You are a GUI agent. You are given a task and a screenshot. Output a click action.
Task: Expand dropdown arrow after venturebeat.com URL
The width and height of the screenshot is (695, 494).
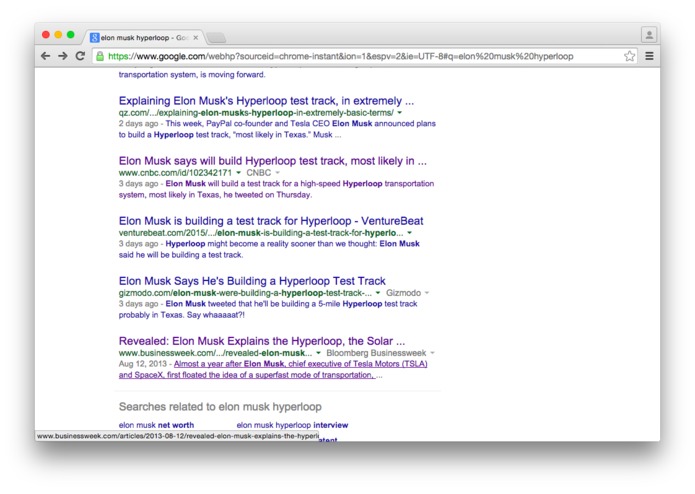point(410,233)
